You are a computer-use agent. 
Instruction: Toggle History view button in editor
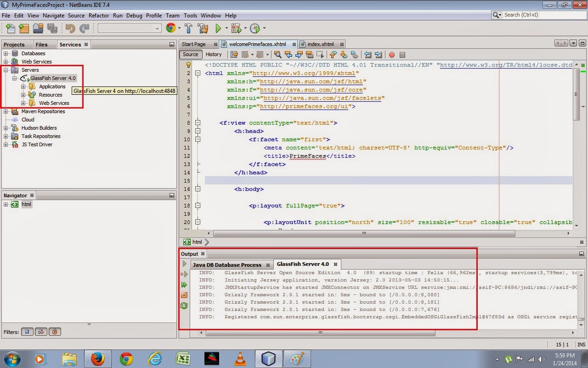pyautogui.click(x=214, y=54)
